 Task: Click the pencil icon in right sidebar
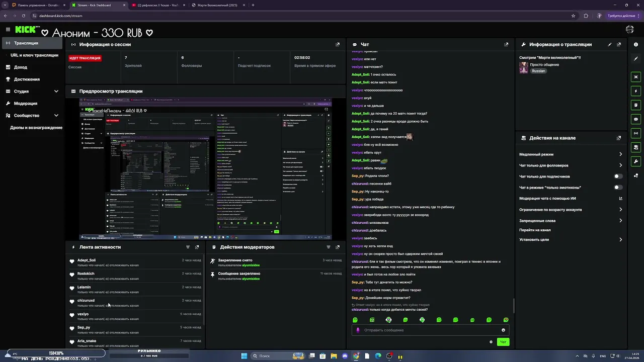[x=636, y=58]
